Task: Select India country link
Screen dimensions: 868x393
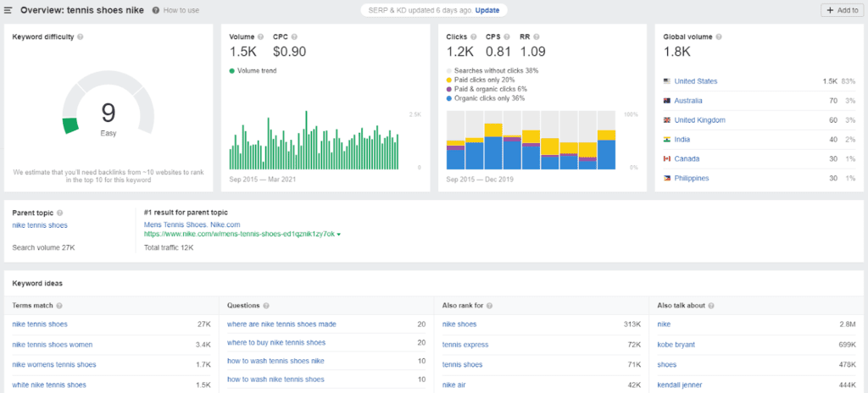Action: pyautogui.click(x=682, y=140)
